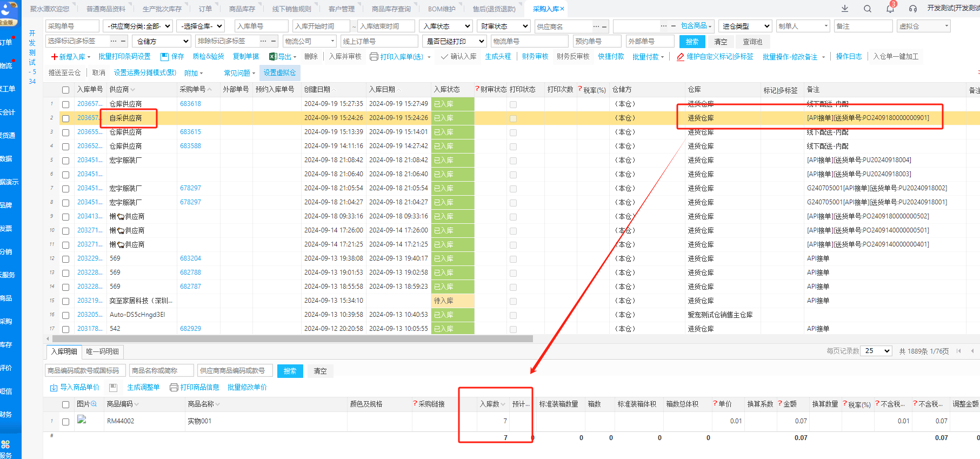The image size is (980, 459).
Task: Click the 待入库 status cell
Action: (452, 301)
